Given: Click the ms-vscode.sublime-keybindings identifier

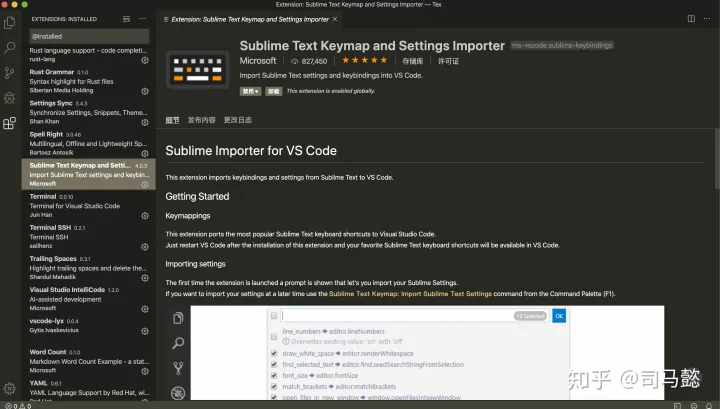Looking at the screenshot, I should pyautogui.click(x=562, y=45).
